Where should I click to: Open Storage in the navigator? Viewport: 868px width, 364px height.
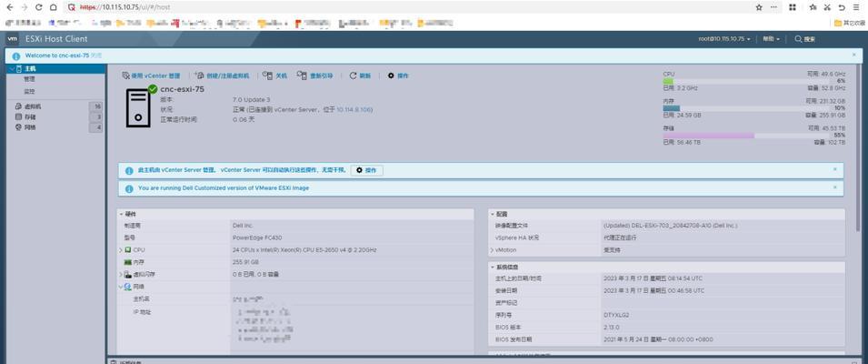(x=30, y=116)
